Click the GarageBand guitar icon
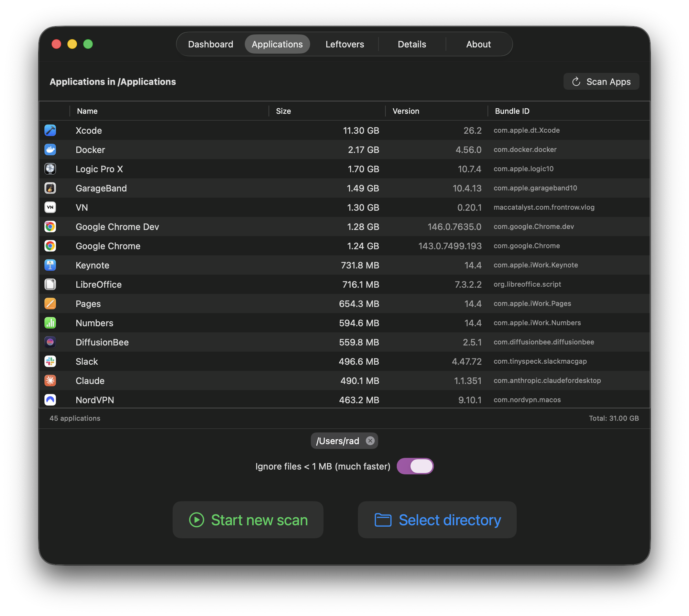This screenshot has width=689, height=616. (50, 188)
